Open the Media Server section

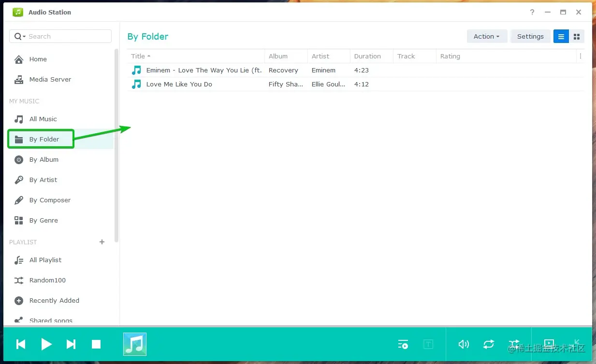(50, 79)
